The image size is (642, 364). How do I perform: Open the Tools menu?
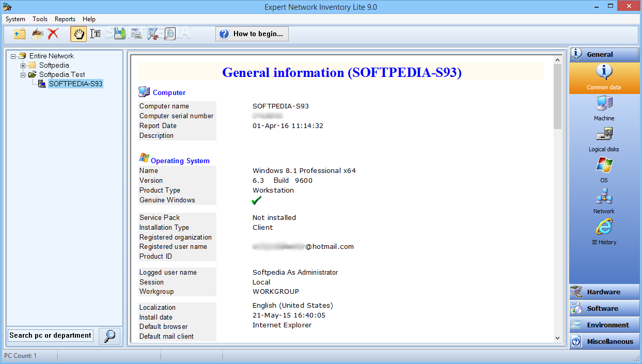click(40, 19)
